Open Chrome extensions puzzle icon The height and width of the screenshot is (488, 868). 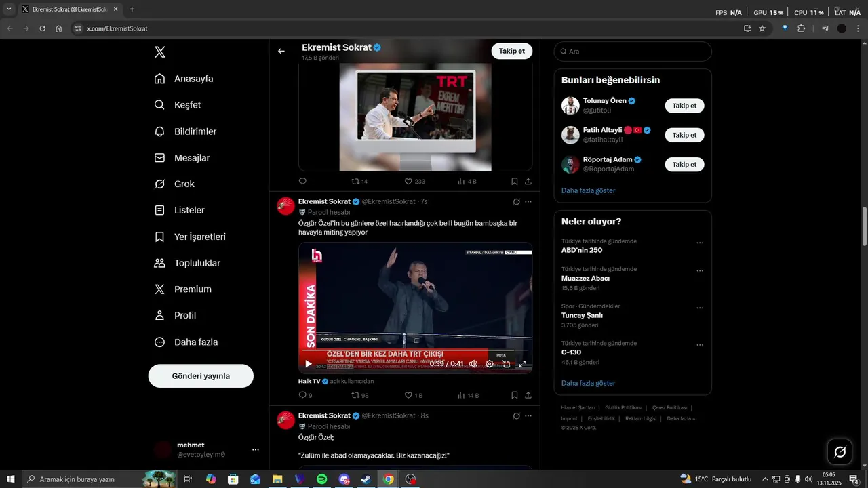(x=802, y=28)
